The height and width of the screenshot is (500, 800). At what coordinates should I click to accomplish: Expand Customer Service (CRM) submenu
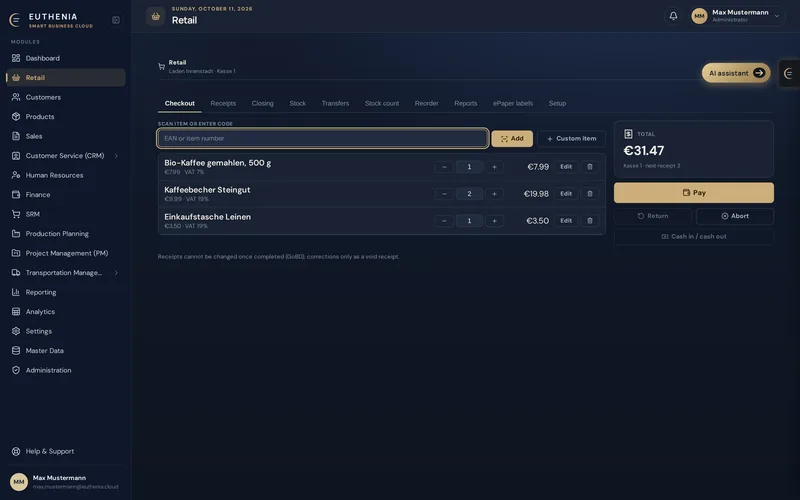(116, 156)
